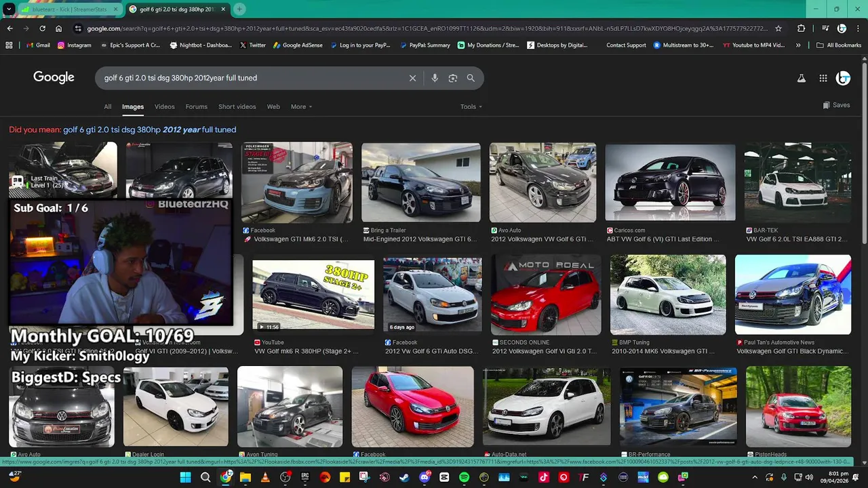Open the YouTube 380HP Stage 2+ video thumbnail
Viewport: 868px width, 488px height.
313,295
